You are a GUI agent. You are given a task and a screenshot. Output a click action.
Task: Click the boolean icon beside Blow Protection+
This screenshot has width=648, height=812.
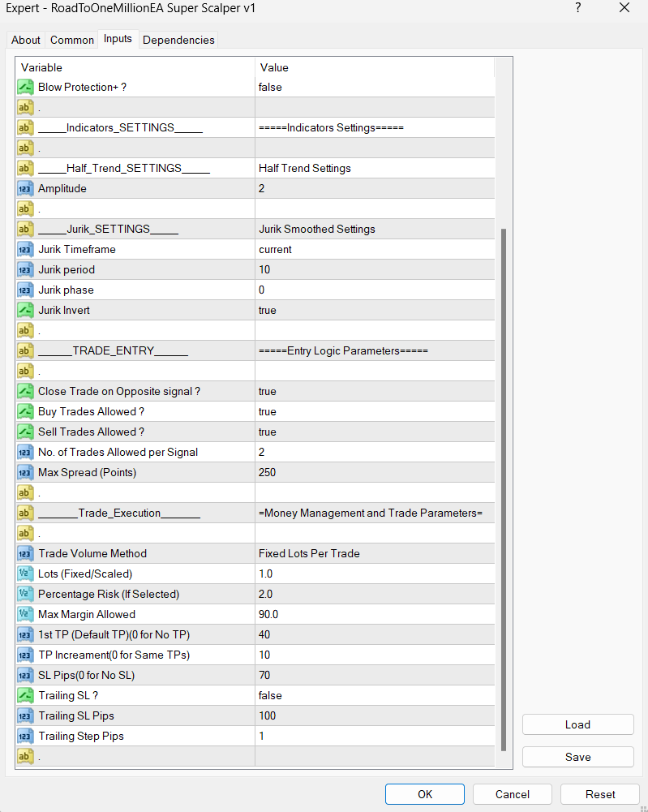pos(25,87)
